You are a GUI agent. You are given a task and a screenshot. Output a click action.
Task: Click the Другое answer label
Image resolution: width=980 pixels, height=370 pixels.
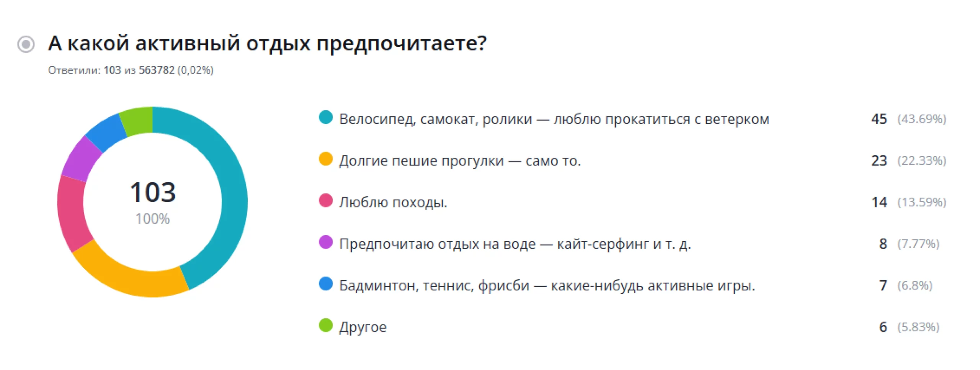[363, 327]
